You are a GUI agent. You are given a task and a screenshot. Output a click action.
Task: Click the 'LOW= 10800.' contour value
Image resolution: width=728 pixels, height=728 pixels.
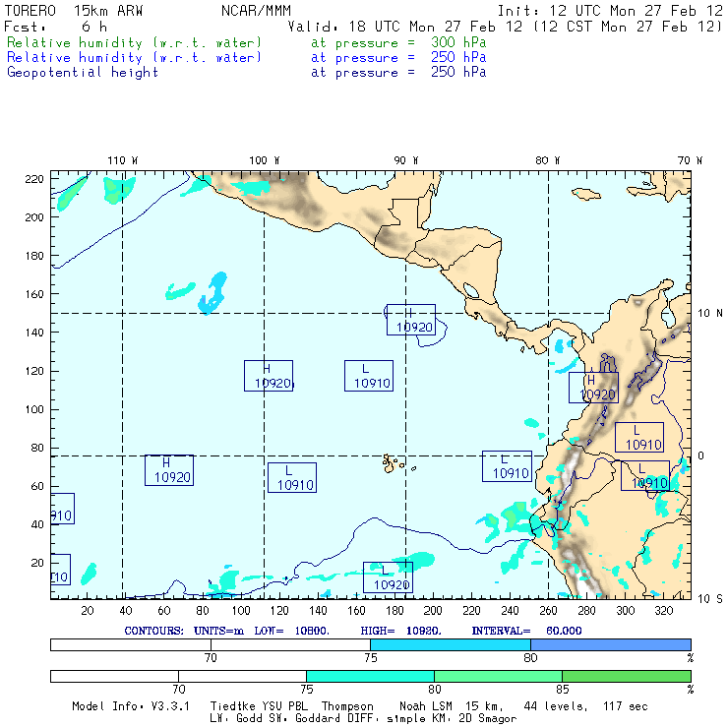[291, 631]
